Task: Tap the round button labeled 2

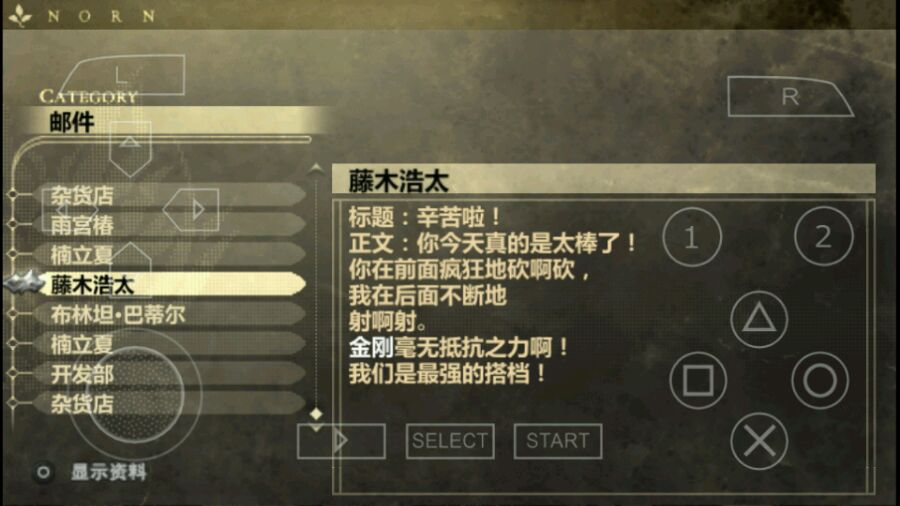Action: point(824,237)
